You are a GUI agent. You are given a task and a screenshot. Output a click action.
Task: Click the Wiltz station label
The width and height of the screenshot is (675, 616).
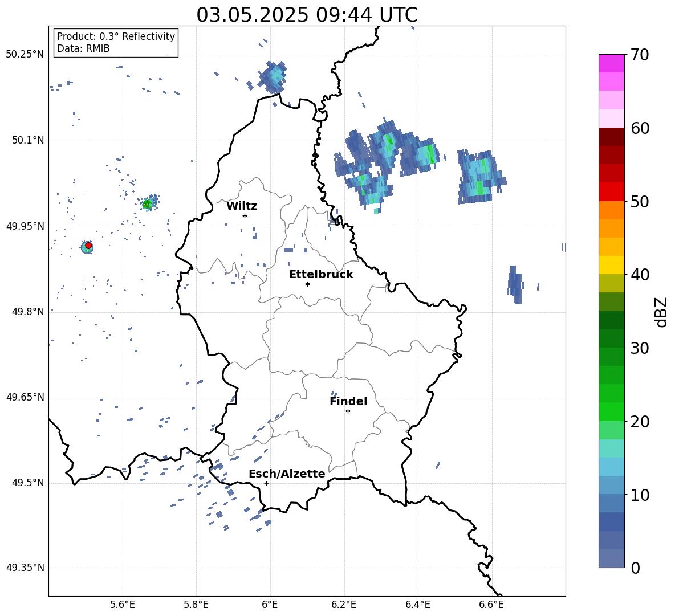pyautogui.click(x=242, y=206)
